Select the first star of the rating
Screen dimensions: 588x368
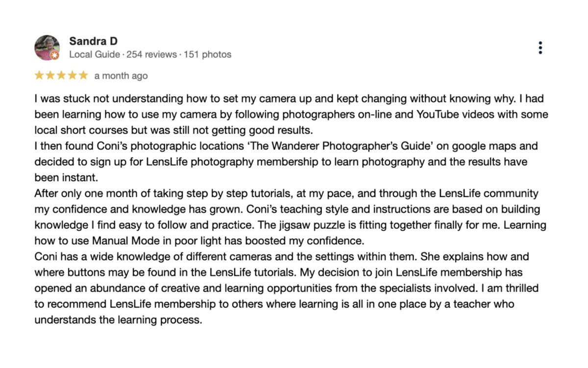click(39, 75)
